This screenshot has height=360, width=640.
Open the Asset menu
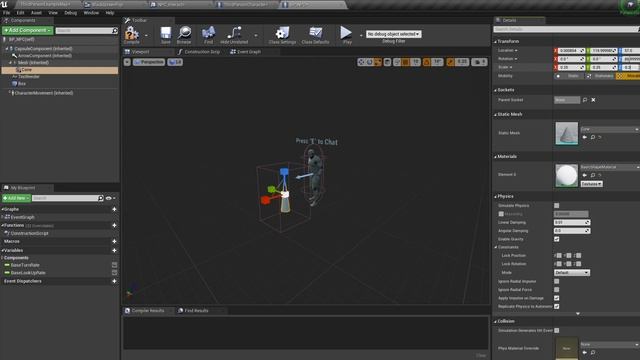pyautogui.click(x=36, y=13)
